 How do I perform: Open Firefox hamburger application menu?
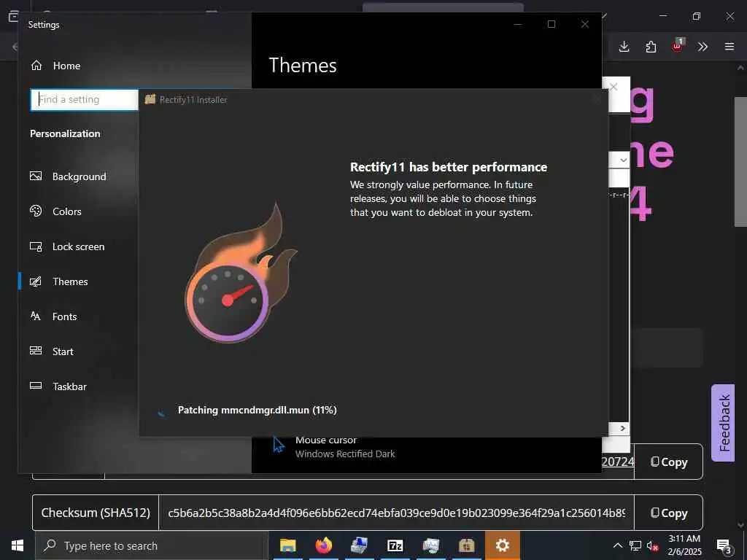click(729, 47)
